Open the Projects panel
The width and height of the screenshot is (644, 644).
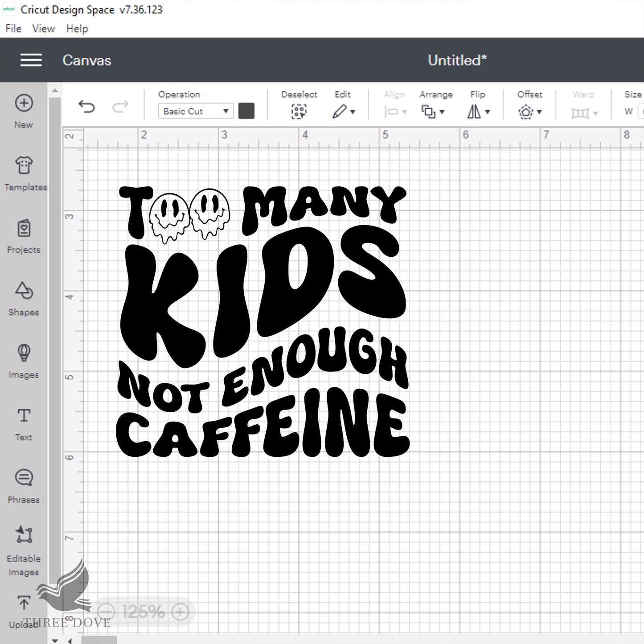click(x=24, y=236)
